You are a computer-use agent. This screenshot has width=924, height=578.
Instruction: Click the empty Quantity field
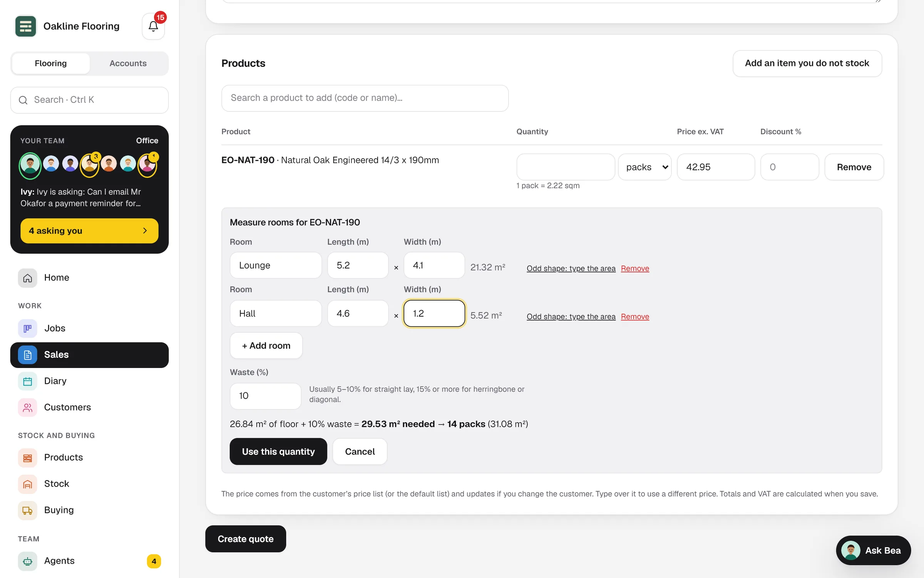pyautogui.click(x=566, y=167)
